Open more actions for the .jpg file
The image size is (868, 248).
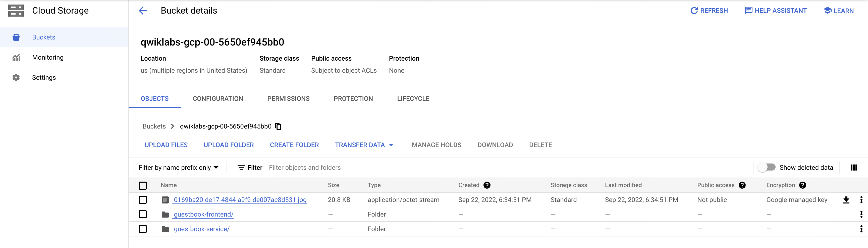pos(861,200)
